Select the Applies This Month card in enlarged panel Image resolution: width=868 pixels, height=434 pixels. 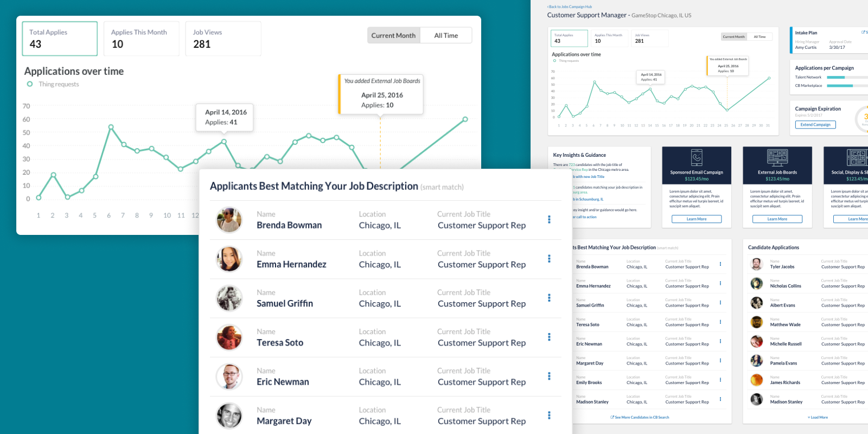tap(141, 39)
